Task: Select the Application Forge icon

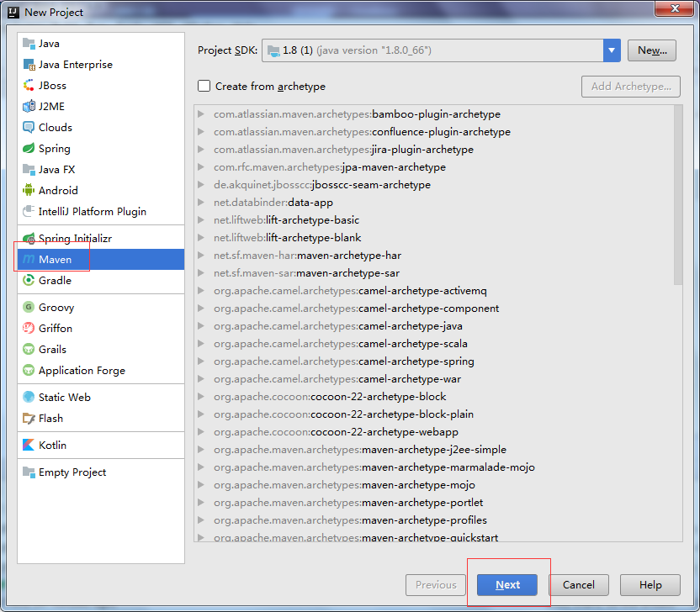Action: pos(29,370)
